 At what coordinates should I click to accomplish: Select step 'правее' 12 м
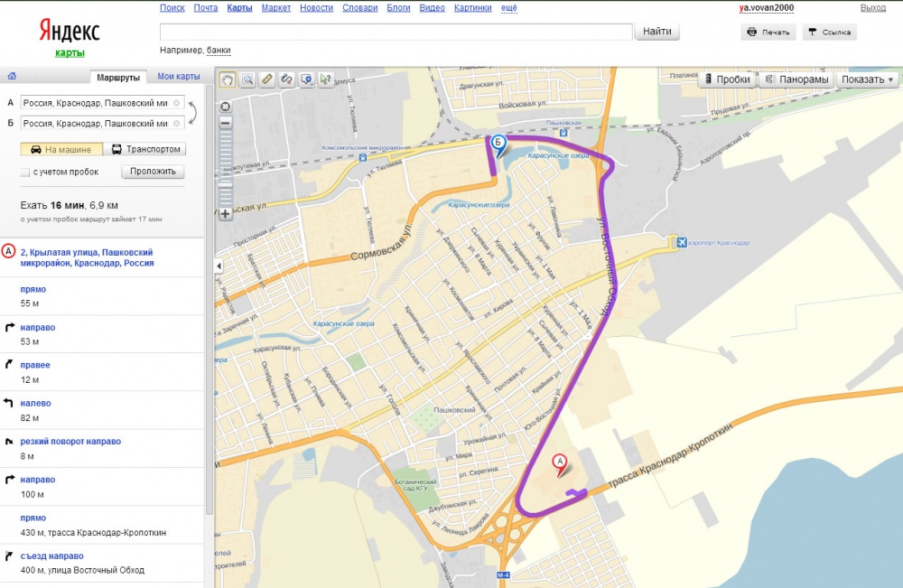(102, 372)
